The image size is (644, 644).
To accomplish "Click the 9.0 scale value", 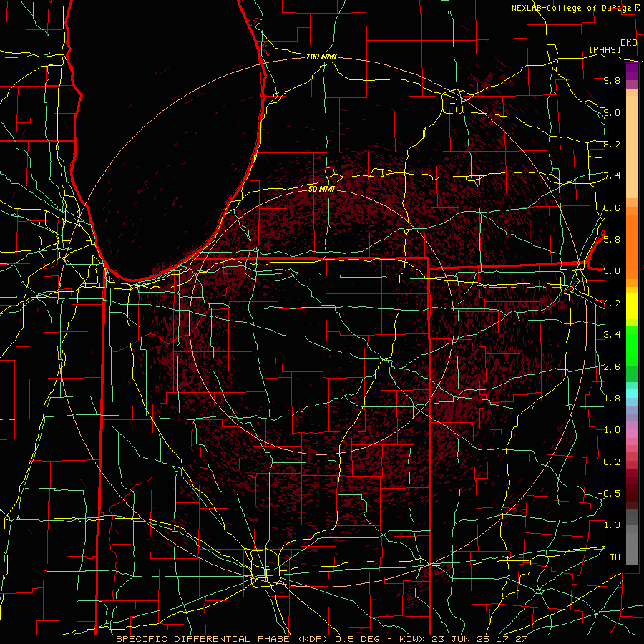I will pos(612,112).
